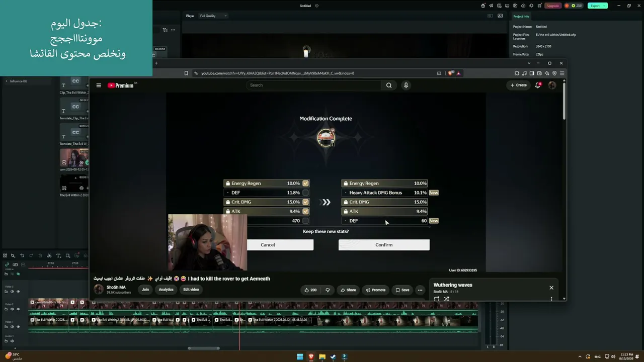Undo the last edit in the timeline toolbar
Image resolution: width=644 pixels, height=362 pixels.
click(x=22, y=255)
